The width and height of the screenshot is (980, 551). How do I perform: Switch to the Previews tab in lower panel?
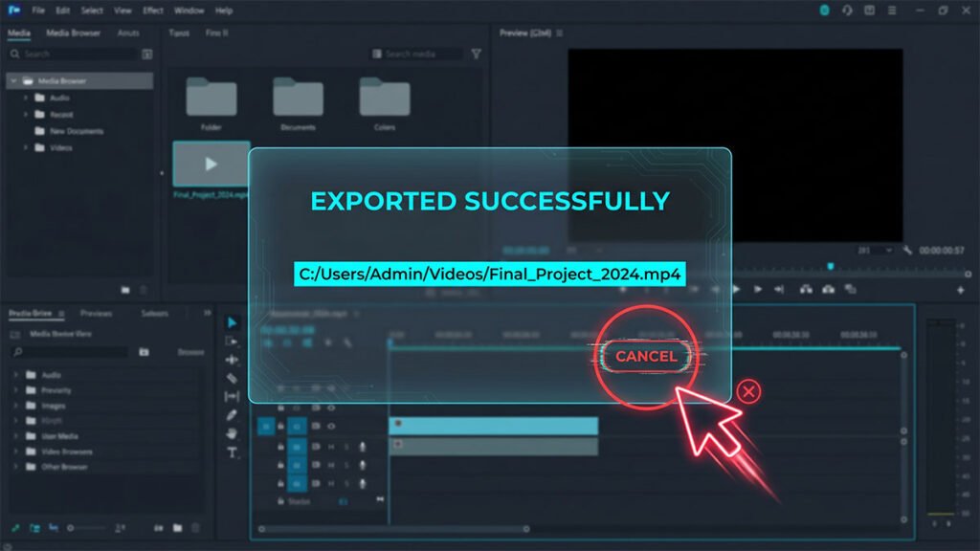click(x=96, y=313)
